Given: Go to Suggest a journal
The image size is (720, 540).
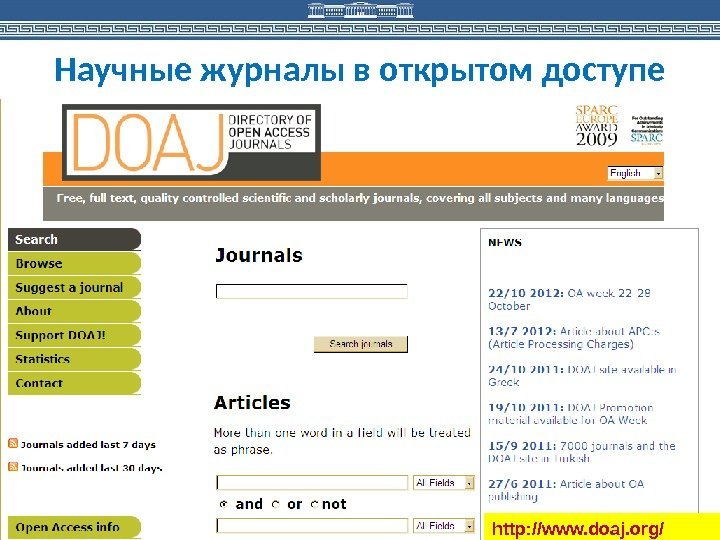Looking at the screenshot, I should click(74, 287).
